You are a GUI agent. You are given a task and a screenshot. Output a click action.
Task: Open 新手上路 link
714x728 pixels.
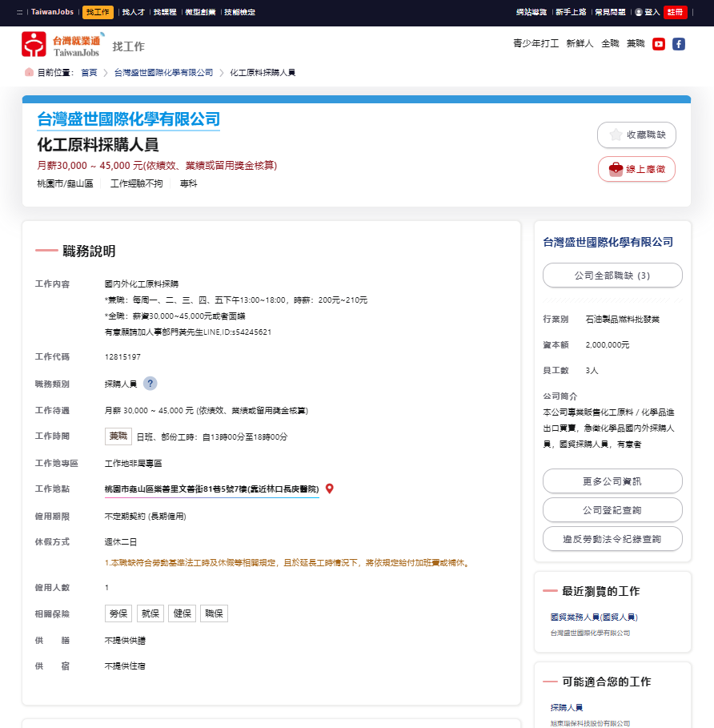click(x=571, y=12)
